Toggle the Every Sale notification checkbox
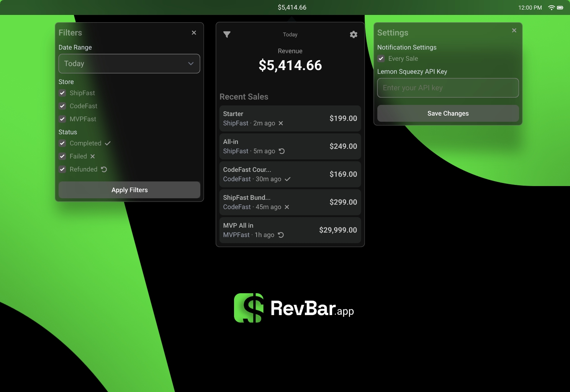Screen dimensions: 570x392 (381, 59)
